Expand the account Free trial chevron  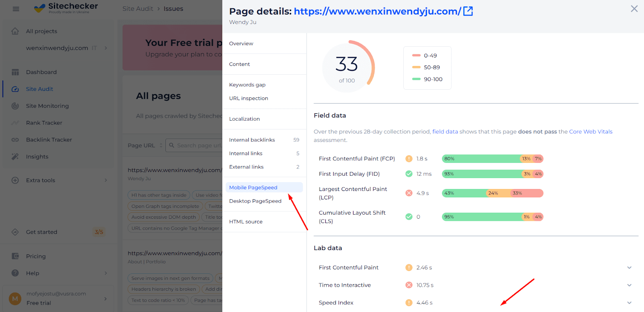(106, 299)
